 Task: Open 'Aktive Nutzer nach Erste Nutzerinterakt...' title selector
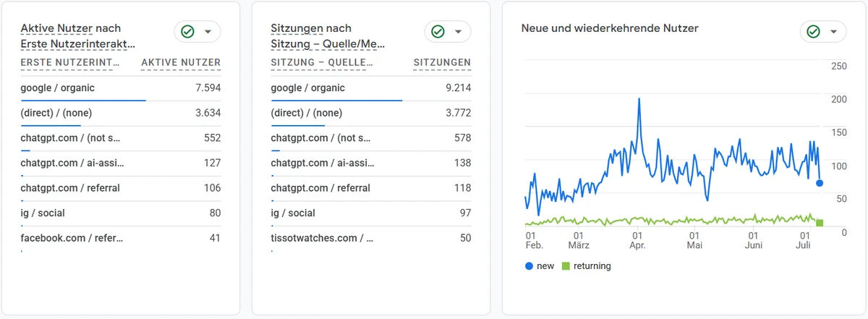tap(78, 36)
